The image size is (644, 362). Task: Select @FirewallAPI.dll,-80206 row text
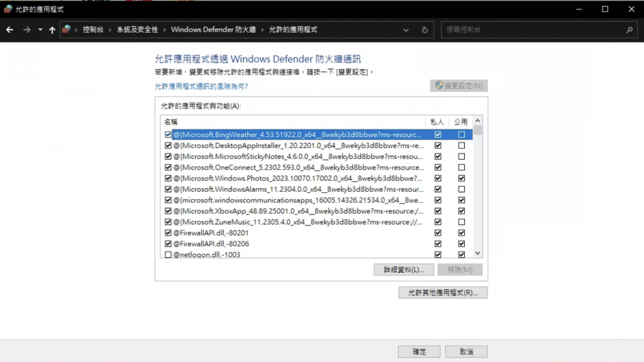pyautogui.click(x=211, y=244)
